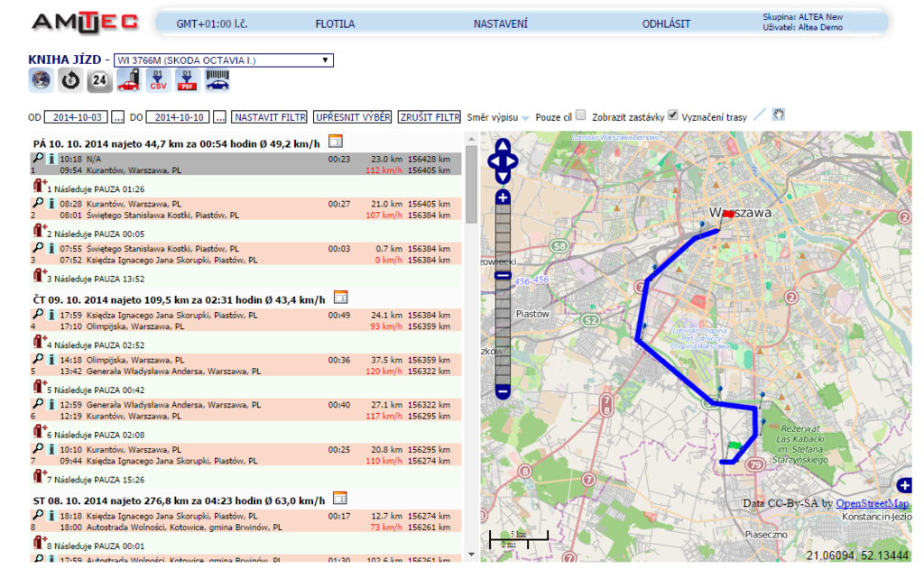
Task: Click the red car with building icon
Action: coord(128,80)
